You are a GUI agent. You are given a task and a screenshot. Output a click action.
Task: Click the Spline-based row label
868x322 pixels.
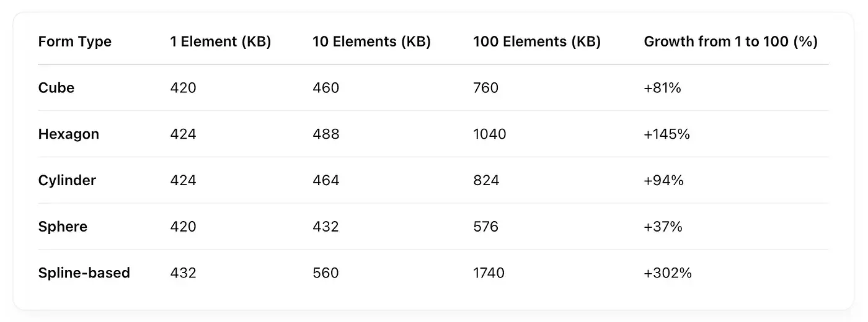pos(84,272)
